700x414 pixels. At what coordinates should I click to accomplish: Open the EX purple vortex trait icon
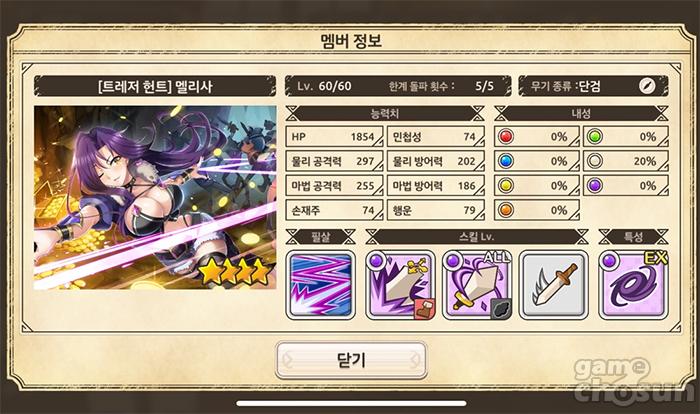tap(633, 285)
